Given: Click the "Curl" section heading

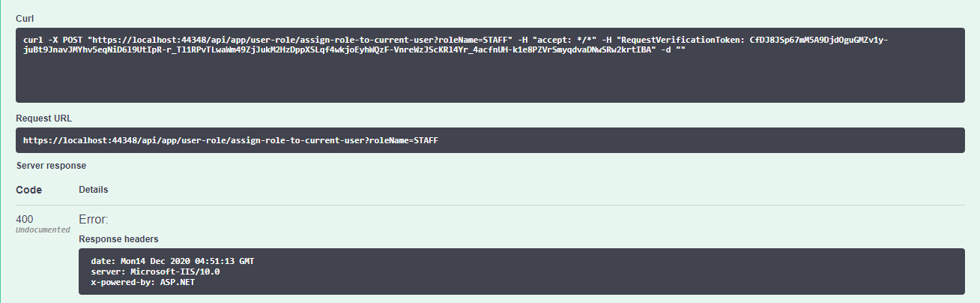Looking at the screenshot, I should (24, 17).
